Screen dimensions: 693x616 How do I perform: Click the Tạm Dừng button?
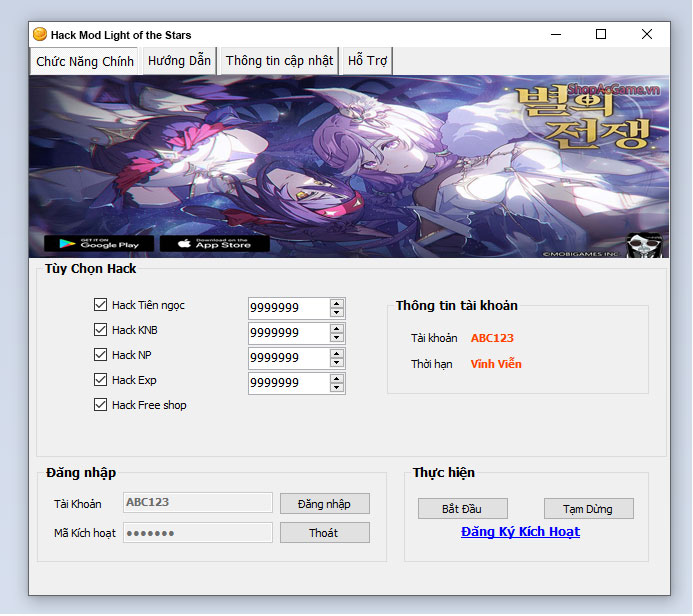point(588,509)
